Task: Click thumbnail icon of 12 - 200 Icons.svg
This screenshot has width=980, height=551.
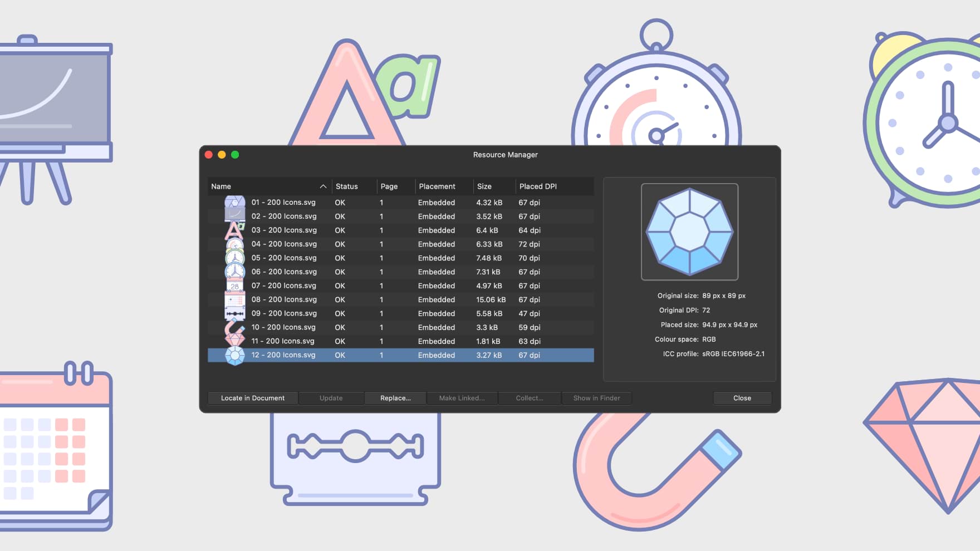Action: coord(235,355)
